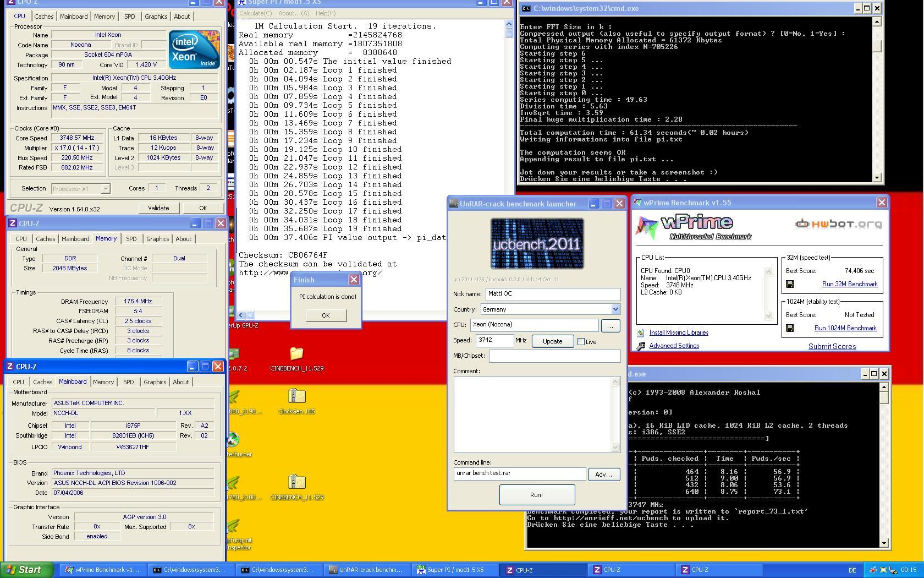Click the Windows Start button

tap(27, 570)
